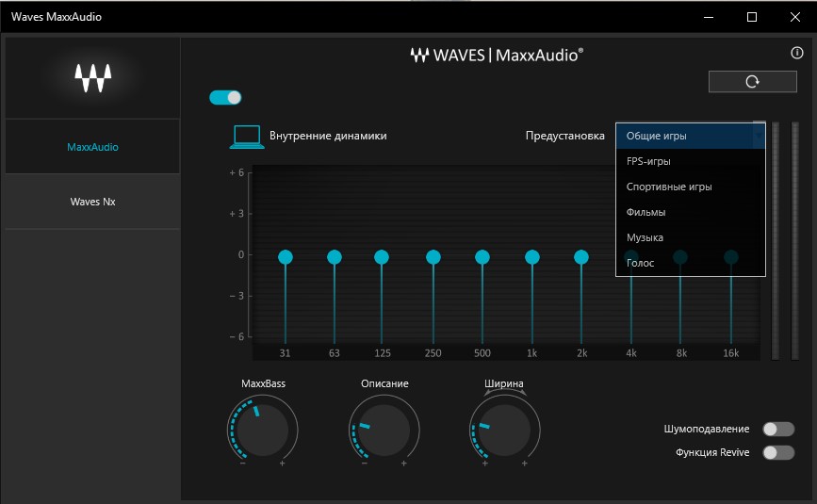817x504 pixels.
Task: Turn on the Функция Revive switch
Action: tap(778, 452)
